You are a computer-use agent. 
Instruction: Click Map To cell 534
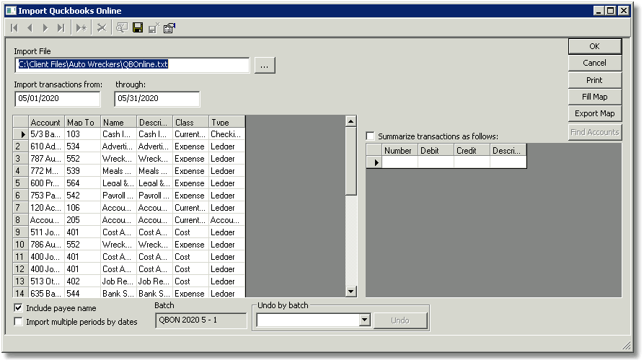(82, 146)
